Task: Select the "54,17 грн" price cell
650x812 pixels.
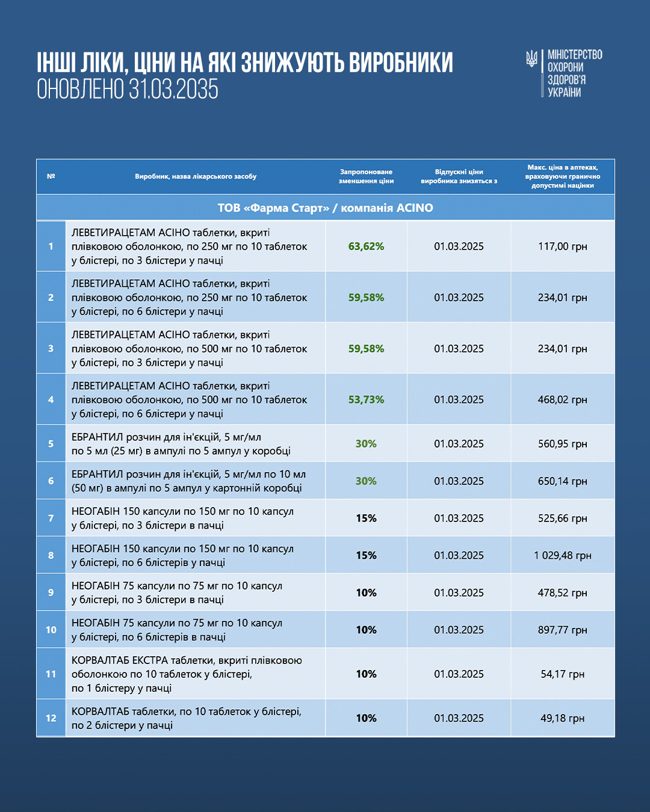Action: 563,674
